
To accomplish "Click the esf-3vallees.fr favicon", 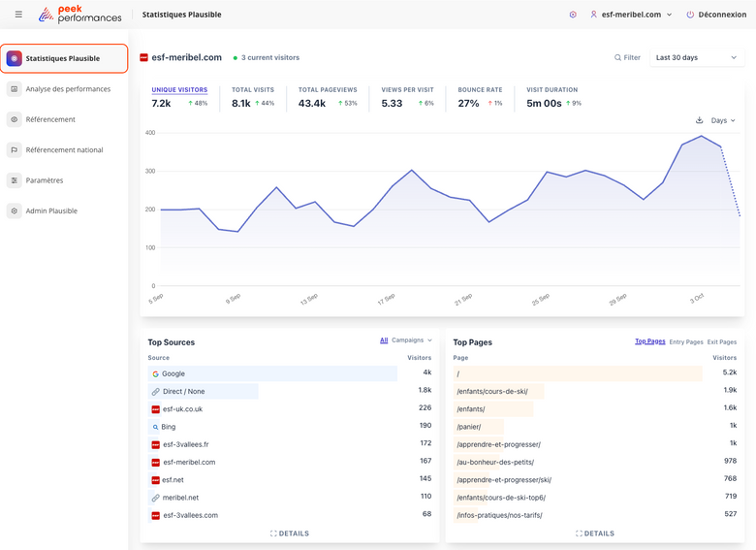I will point(155,444).
